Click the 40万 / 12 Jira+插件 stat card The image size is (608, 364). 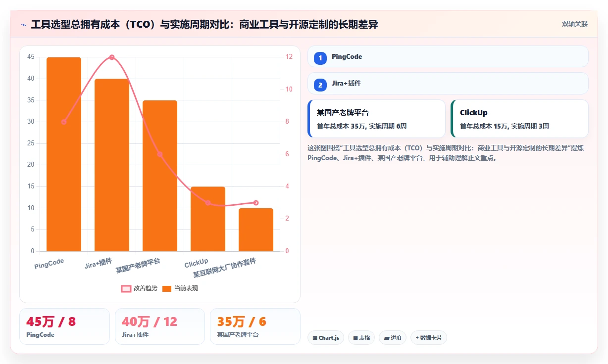tap(160, 326)
